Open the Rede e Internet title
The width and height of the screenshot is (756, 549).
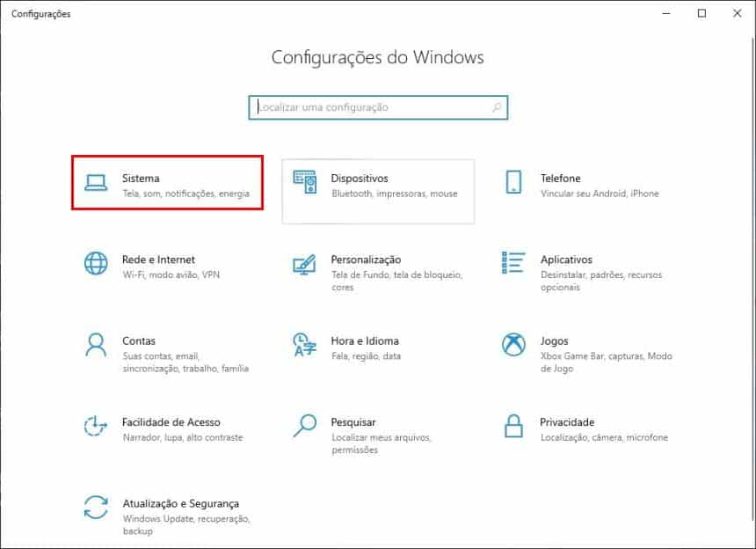point(158,260)
